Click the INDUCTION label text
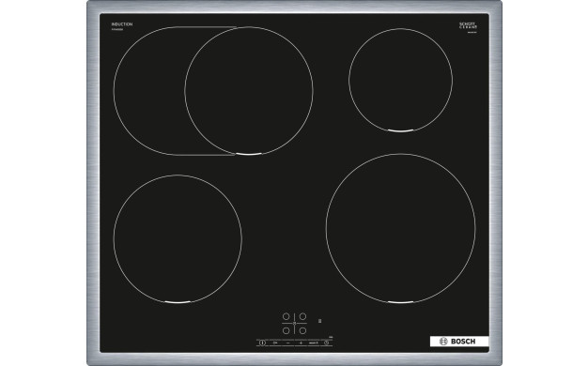The image size is (588, 366). [x=122, y=24]
